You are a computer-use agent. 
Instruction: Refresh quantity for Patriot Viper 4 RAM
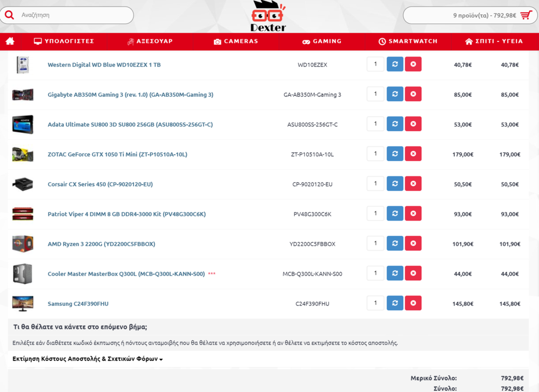coord(395,213)
